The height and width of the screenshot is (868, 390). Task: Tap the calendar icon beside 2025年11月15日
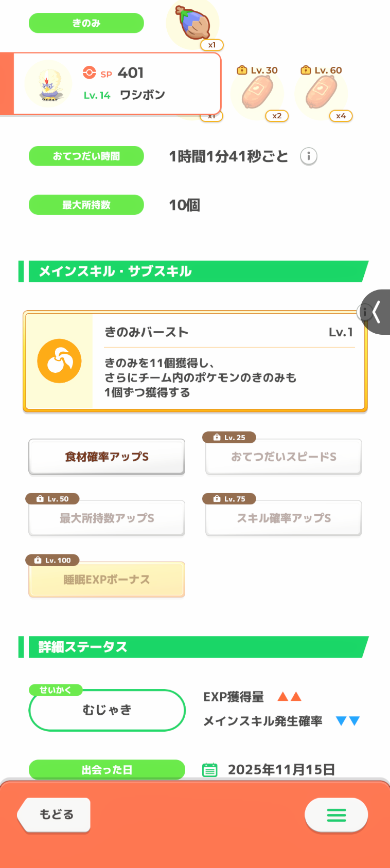[210, 770]
